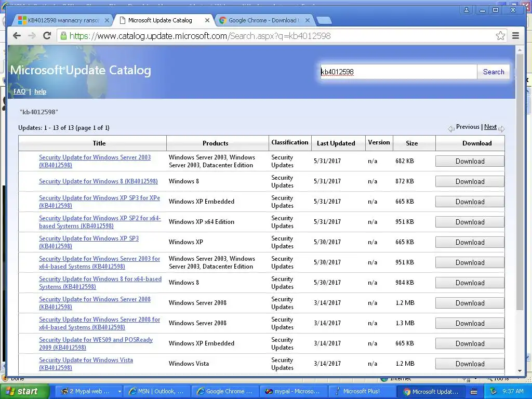Click the Search button

point(494,72)
